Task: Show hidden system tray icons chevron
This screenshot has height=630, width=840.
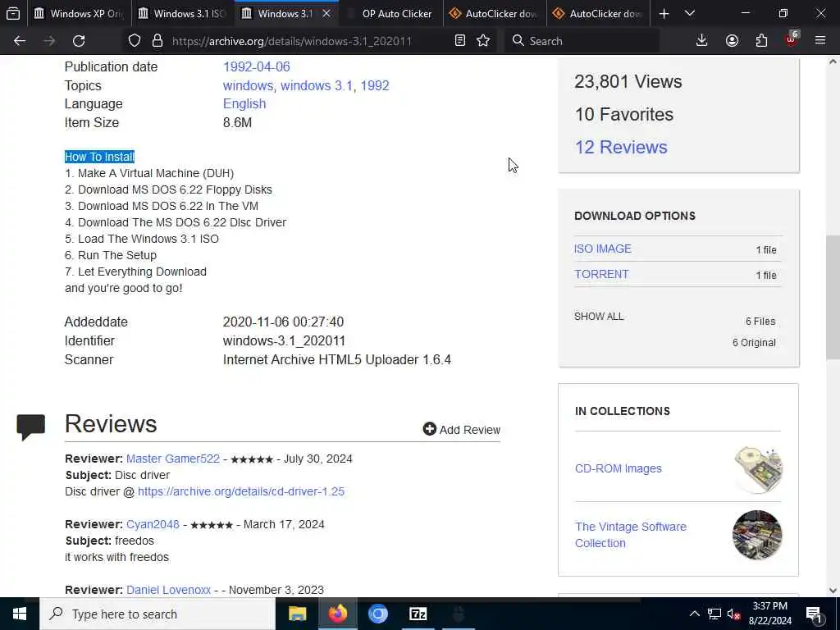Action: pyautogui.click(x=694, y=614)
